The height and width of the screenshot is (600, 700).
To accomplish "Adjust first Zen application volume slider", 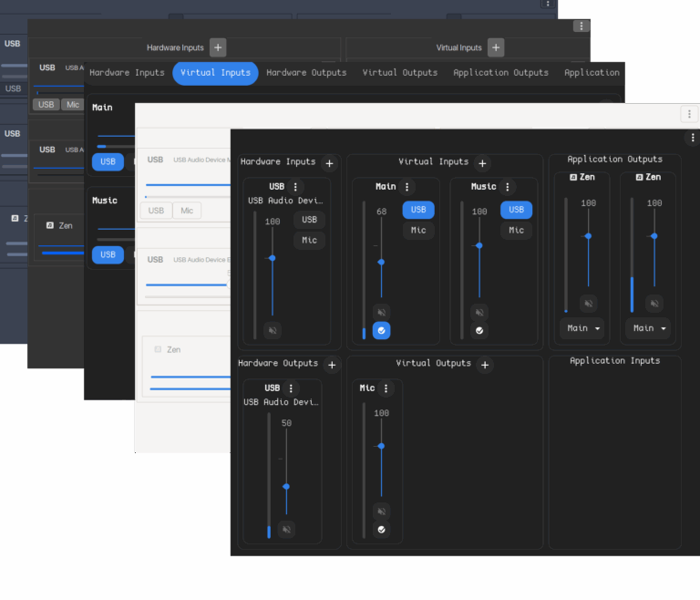I will (589, 236).
